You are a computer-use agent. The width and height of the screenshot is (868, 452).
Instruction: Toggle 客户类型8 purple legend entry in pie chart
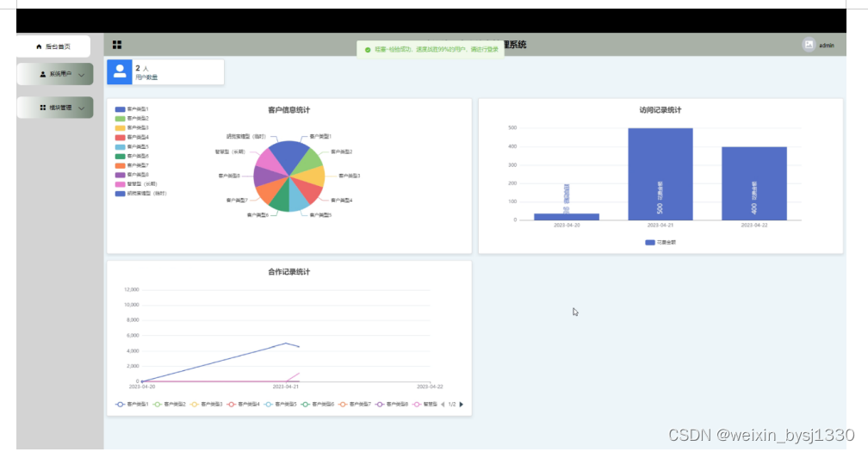132,175
